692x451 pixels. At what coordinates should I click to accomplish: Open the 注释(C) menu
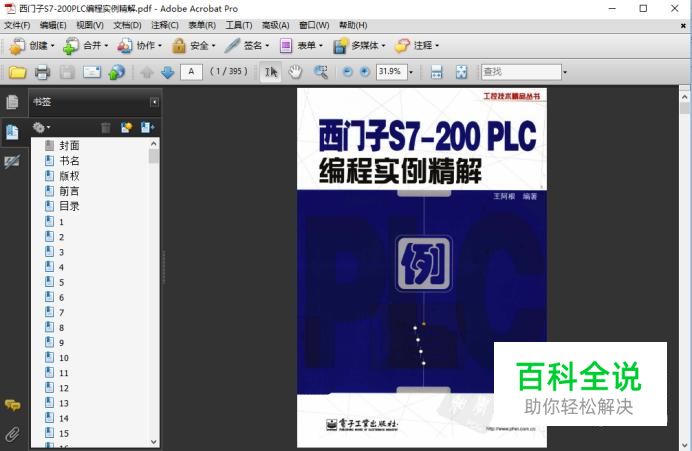165,25
